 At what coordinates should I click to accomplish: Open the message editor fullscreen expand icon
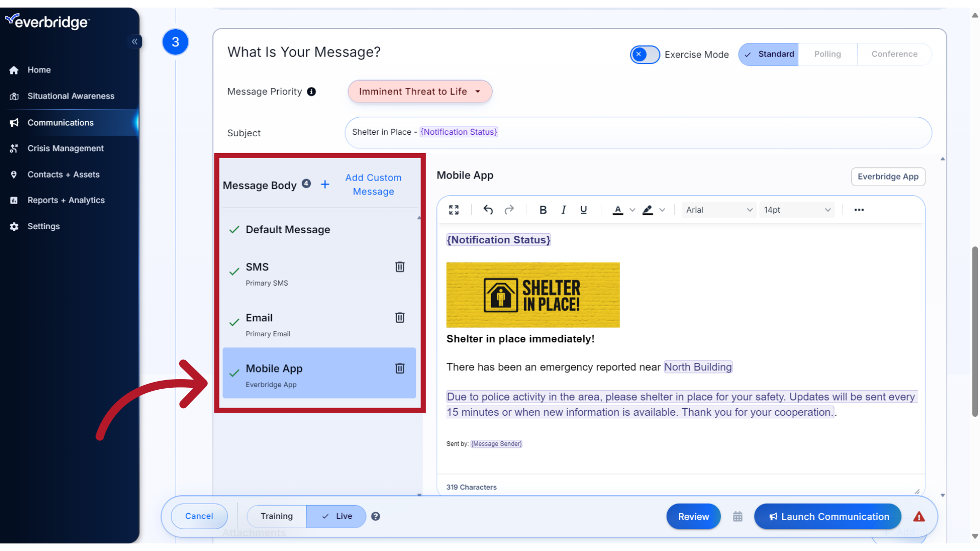pyautogui.click(x=453, y=209)
